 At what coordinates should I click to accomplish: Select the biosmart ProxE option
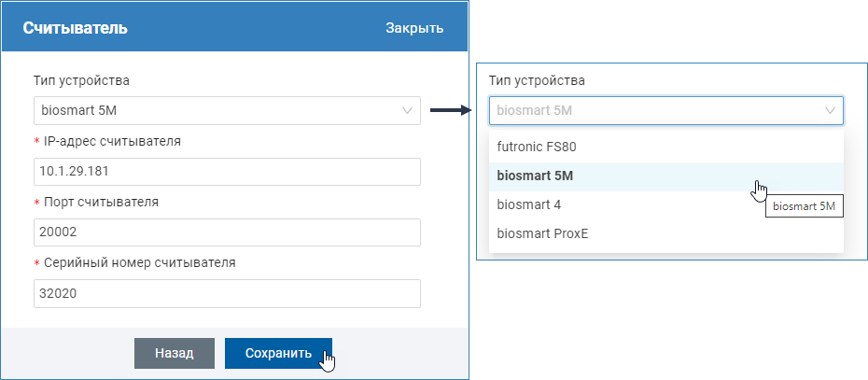pos(541,233)
